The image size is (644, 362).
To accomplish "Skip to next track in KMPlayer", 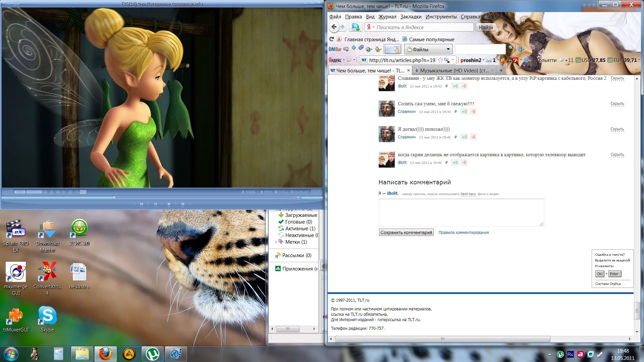I will click(182, 204).
